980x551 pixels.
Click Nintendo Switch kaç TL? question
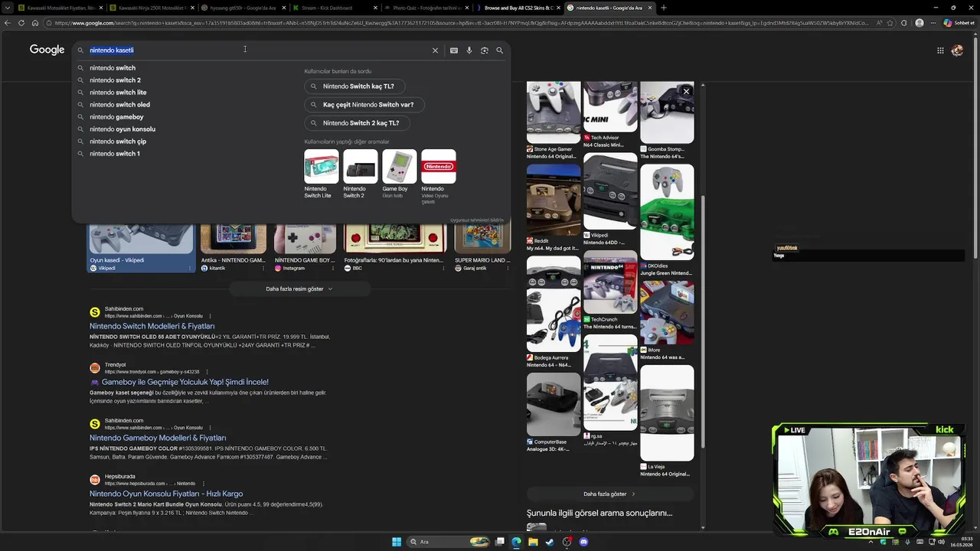pos(354,86)
